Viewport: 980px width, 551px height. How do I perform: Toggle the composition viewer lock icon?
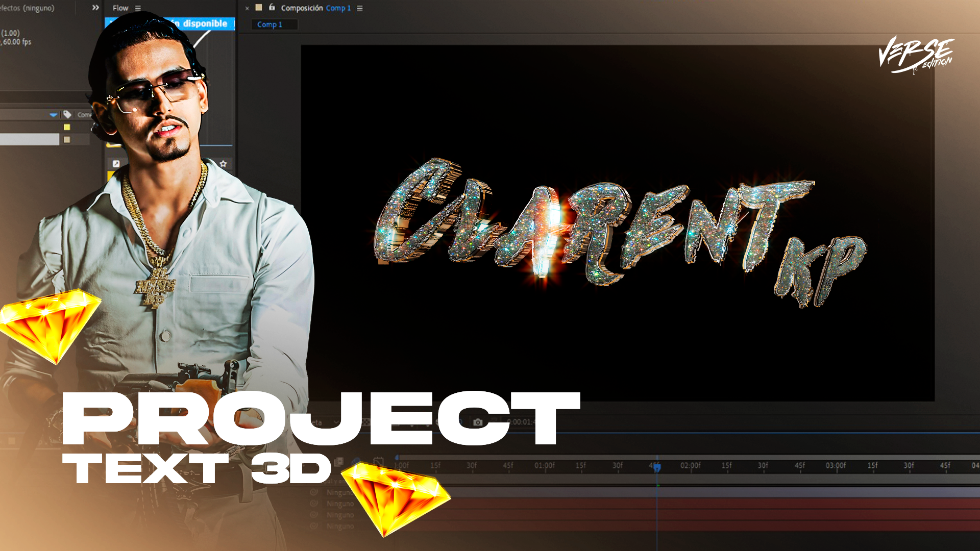(272, 8)
